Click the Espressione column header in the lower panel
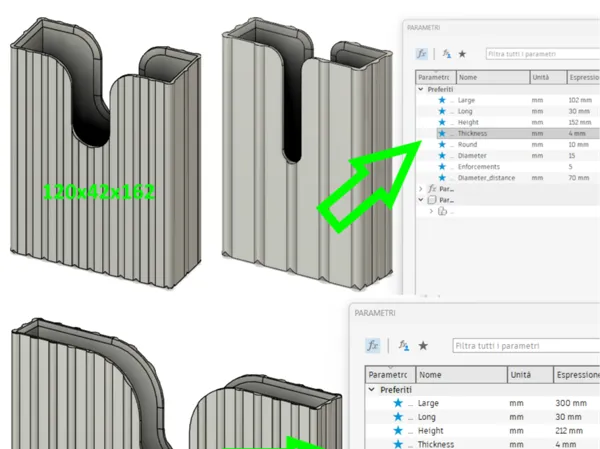The width and height of the screenshot is (600, 449). coord(577,374)
